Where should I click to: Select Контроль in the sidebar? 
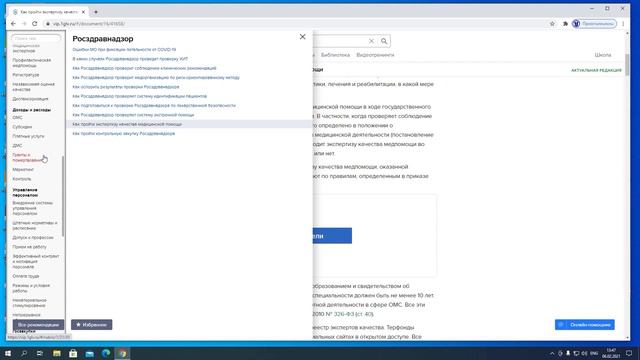(22, 179)
